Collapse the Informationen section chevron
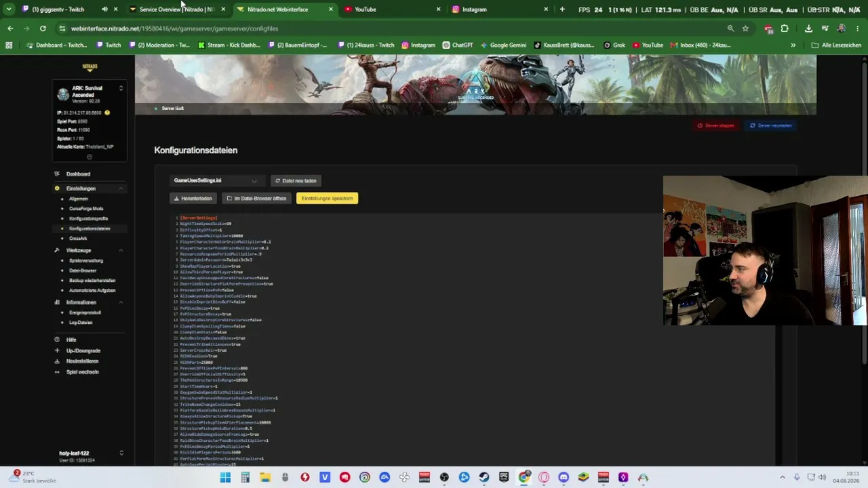 121,302
